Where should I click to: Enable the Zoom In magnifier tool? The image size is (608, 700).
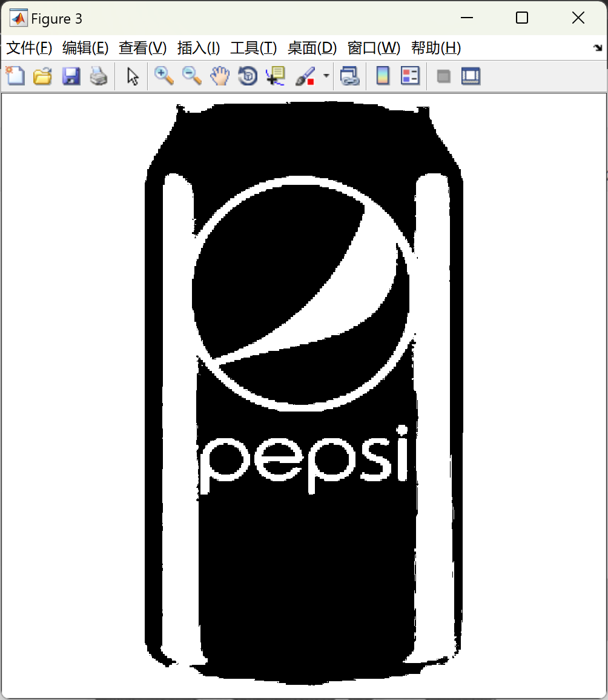[x=164, y=76]
